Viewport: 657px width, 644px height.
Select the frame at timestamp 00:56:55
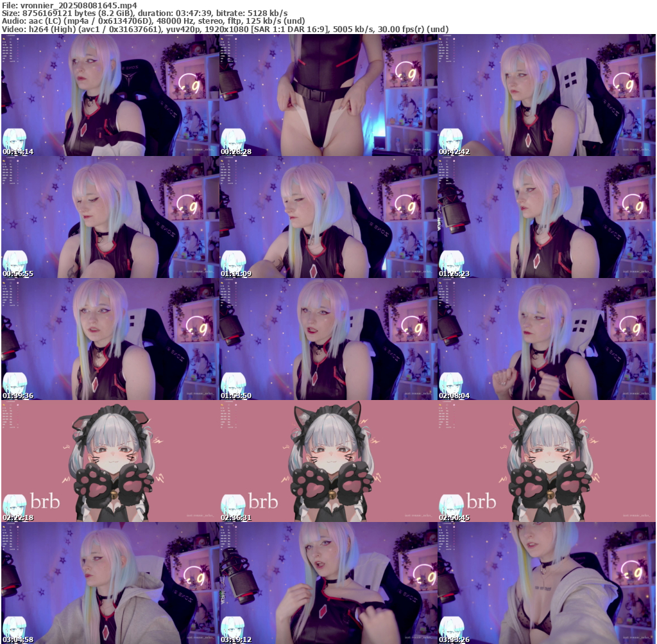(x=110, y=217)
